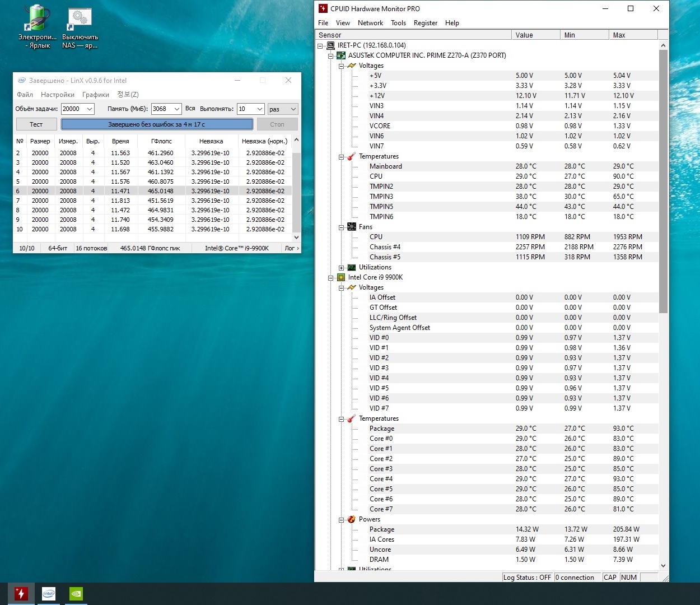Click the ASUSTeK mainboard icon in tree
Image resolution: width=700 pixels, height=605 pixels.
(340, 55)
